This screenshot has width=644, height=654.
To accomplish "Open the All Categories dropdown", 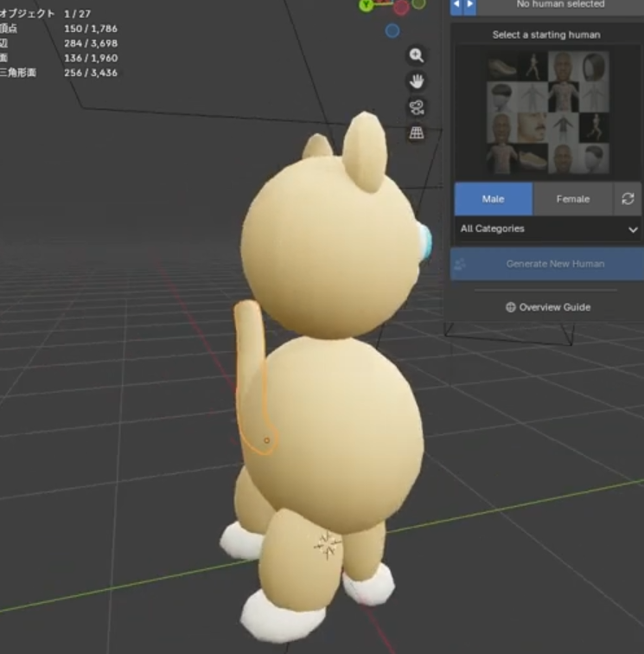I will tap(548, 229).
